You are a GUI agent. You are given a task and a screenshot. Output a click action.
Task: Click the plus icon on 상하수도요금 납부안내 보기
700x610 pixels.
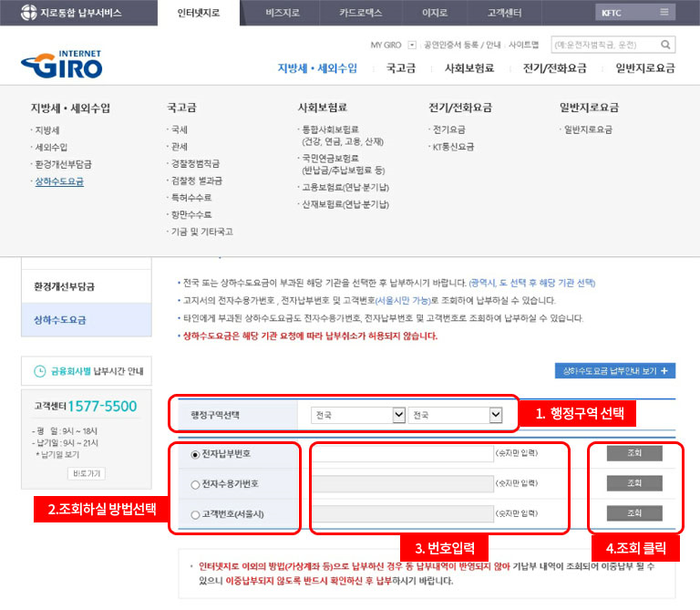[664, 370]
